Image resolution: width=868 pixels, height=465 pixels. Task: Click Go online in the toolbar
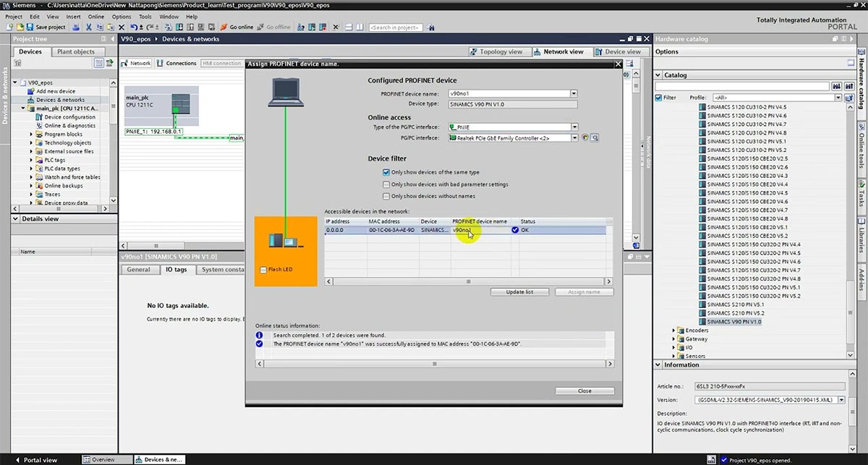point(237,27)
